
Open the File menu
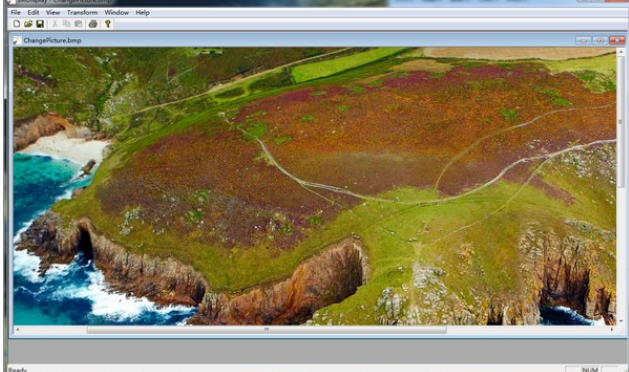tap(16, 12)
